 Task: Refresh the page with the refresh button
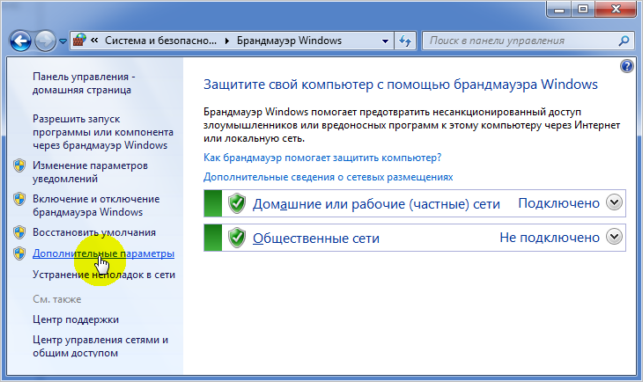[405, 41]
